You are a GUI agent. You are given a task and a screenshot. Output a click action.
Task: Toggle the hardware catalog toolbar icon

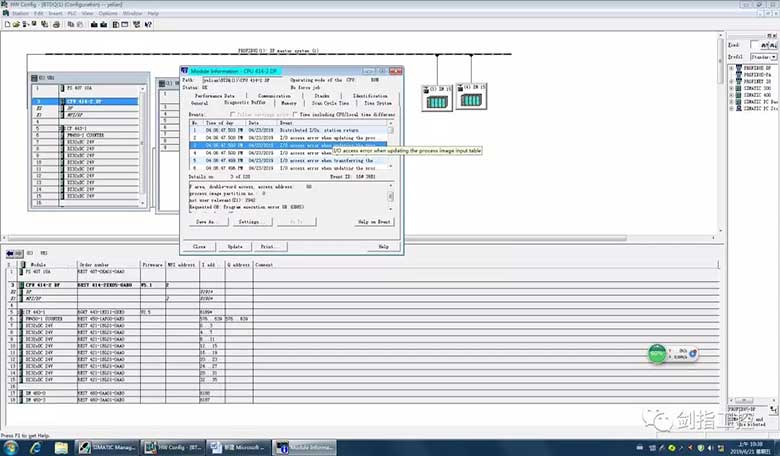(x=115, y=24)
